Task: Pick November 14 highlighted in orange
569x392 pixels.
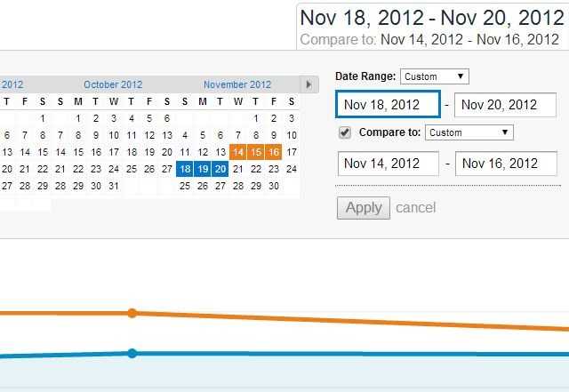Action: pyautogui.click(x=238, y=152)
